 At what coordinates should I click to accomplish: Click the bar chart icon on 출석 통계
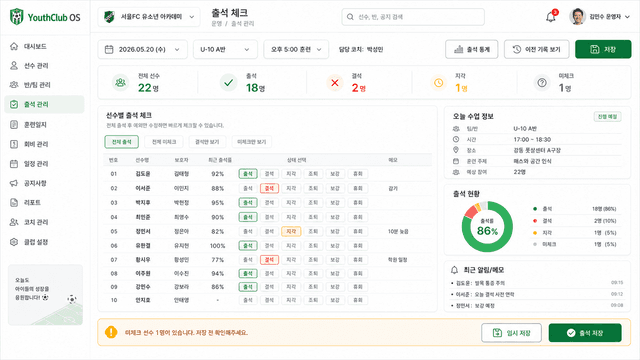point(459,49)
